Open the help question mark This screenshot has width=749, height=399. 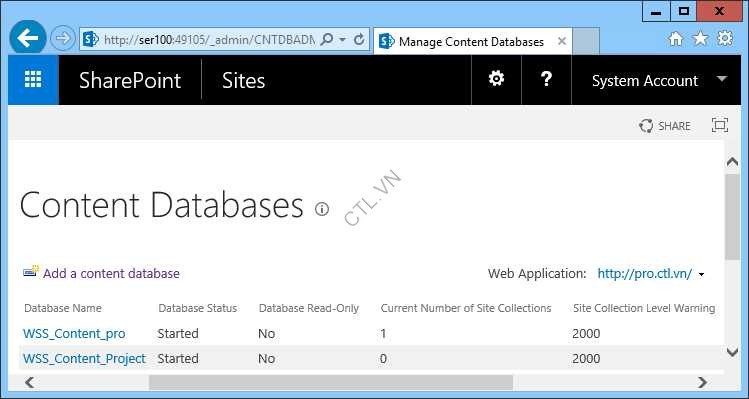546,79
